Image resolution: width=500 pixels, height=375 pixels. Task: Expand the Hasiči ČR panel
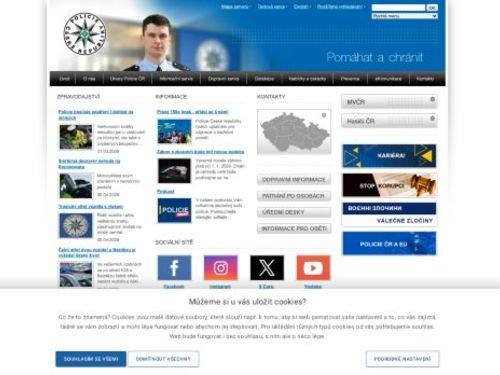click(389, 121)
